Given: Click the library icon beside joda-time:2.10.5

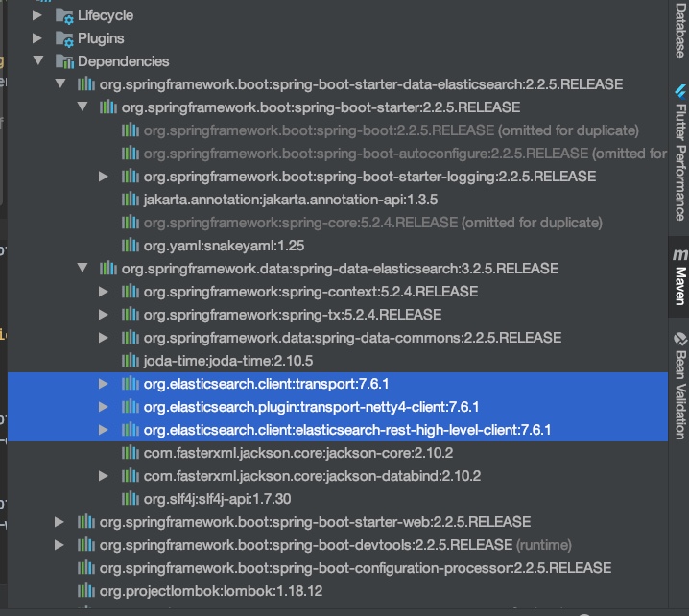Looking at the screenshot, I should pos(130,361).
